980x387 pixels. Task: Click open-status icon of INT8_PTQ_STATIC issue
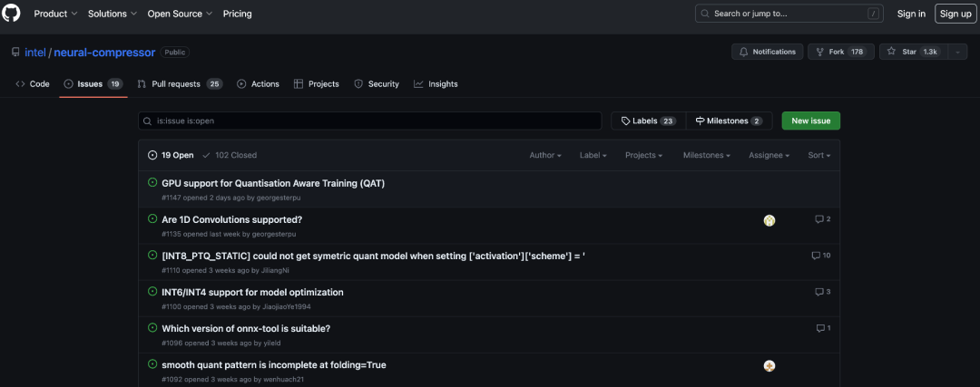click(x=152, y=255)
